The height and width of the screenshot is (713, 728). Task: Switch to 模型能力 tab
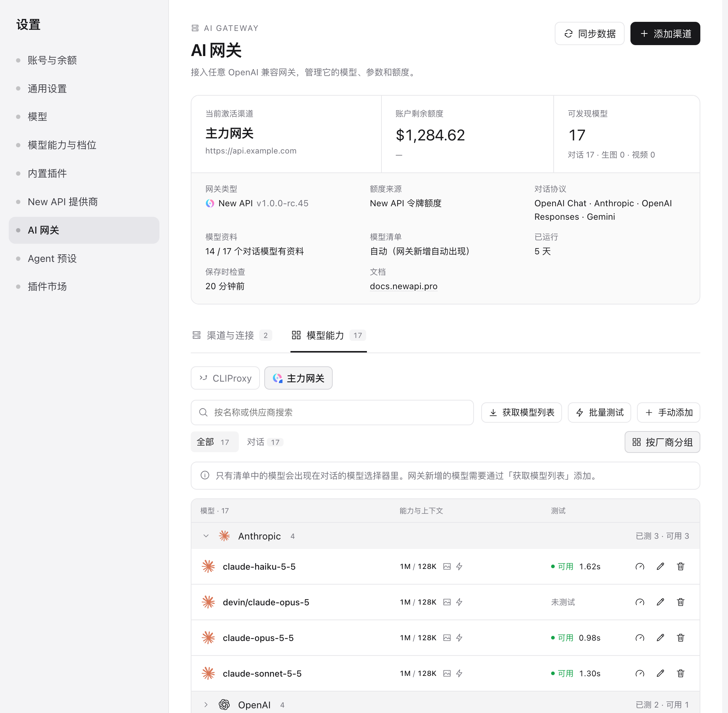click(x=329, y=335)
